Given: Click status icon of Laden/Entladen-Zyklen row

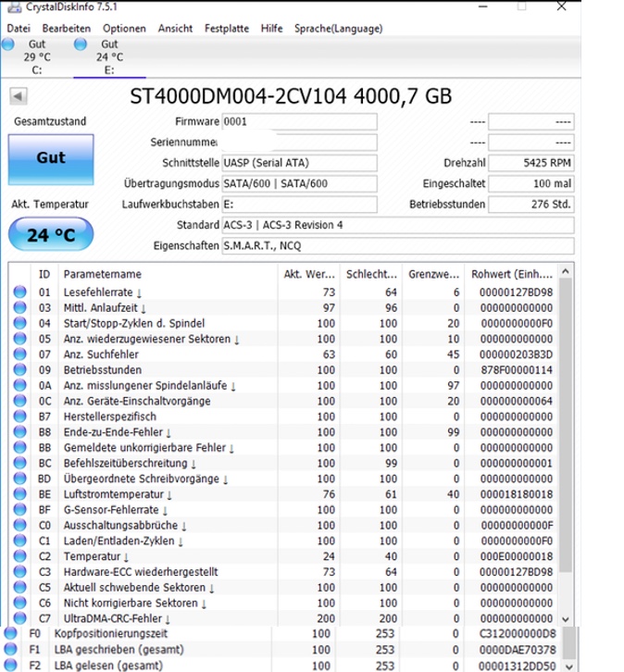Looking at the screenshot, I should point(19,541).
